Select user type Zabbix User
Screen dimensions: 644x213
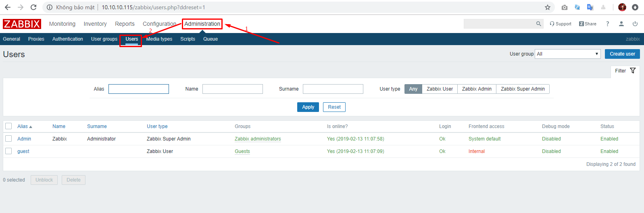tap(440, 89)
